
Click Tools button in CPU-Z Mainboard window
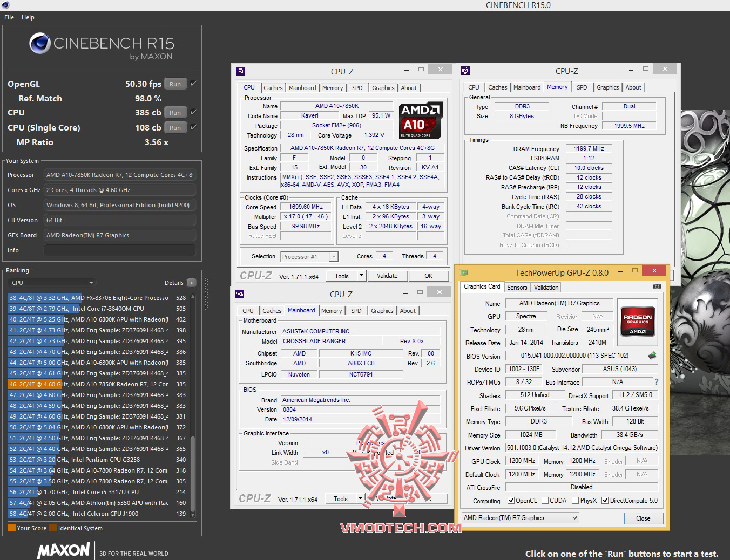(341, 499)
